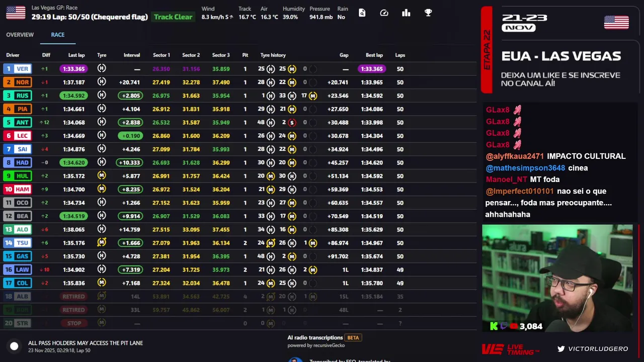Click the +91.702 gap value for GAS
This screenshot has height=362, width=644.
pyautogui.click(x=338, y=256)
